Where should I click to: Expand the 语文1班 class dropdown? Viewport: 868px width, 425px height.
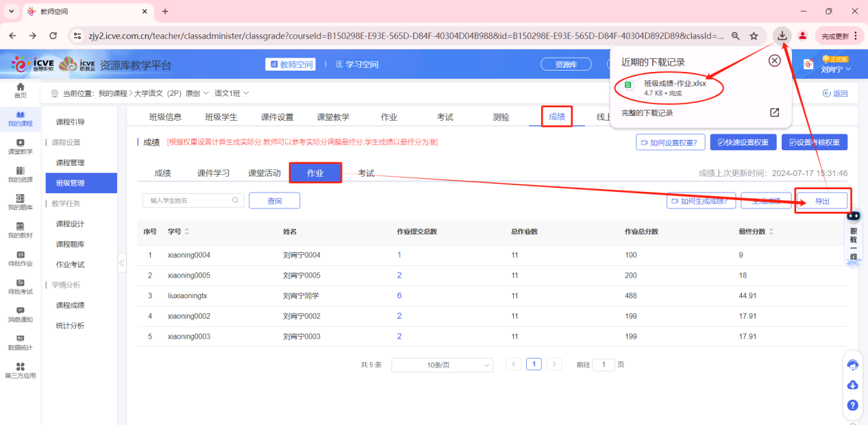(x=232, y=93)
